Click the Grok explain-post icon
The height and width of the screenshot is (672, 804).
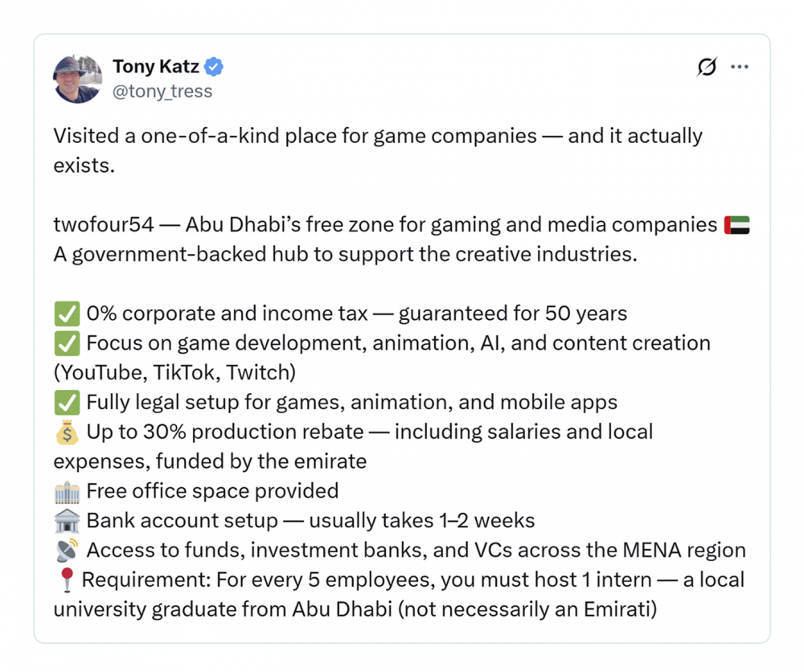click(707, 67)
